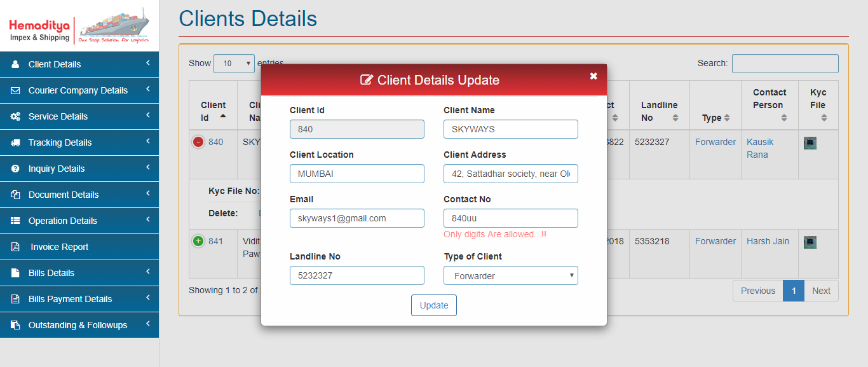
Task: Open Invoice Report in sidebar
Action: tap(79, 247)
